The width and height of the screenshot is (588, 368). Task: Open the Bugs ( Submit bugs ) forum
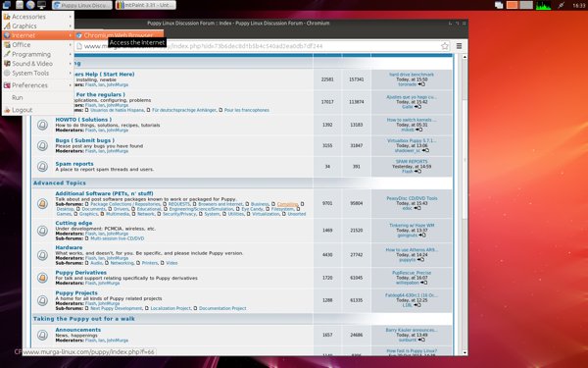[84, 140]
